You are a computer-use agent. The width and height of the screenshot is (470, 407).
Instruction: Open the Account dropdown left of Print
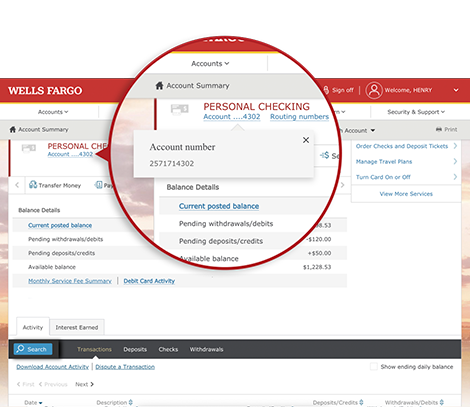tap(359, 130)
